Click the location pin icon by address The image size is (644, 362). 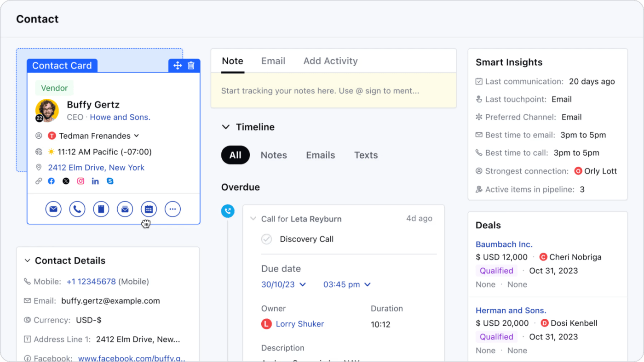point(39,168)
